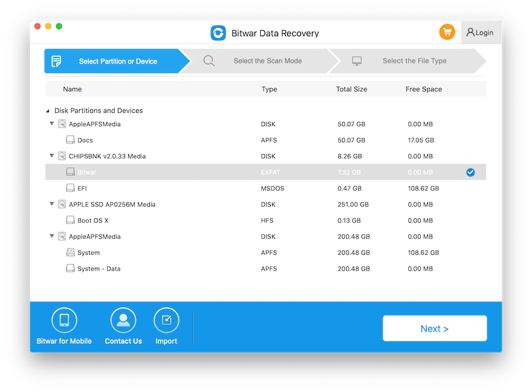
Task: Click the Bitwar for Mobile label
Action: [64, 341]
